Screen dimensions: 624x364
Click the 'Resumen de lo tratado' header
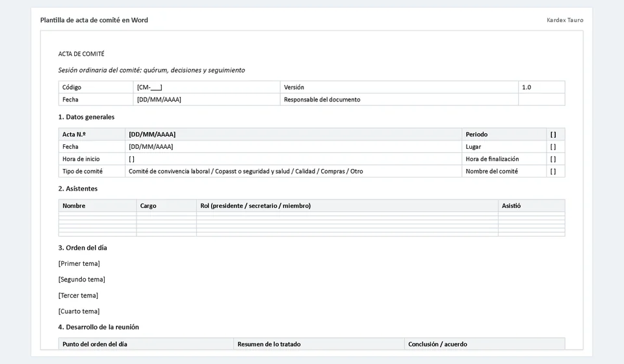(x=319, y=344)
